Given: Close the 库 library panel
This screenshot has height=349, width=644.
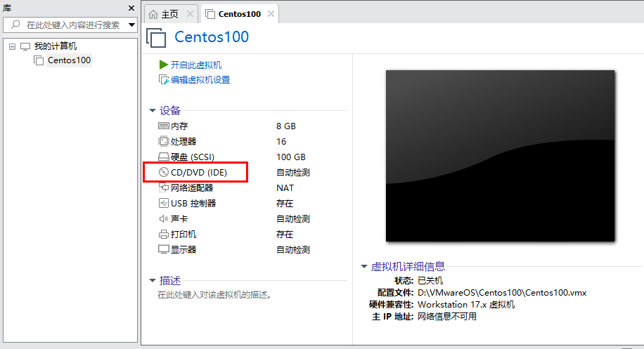Looking at the screenshot, I should pyautogui.click(x=131, y=8).
